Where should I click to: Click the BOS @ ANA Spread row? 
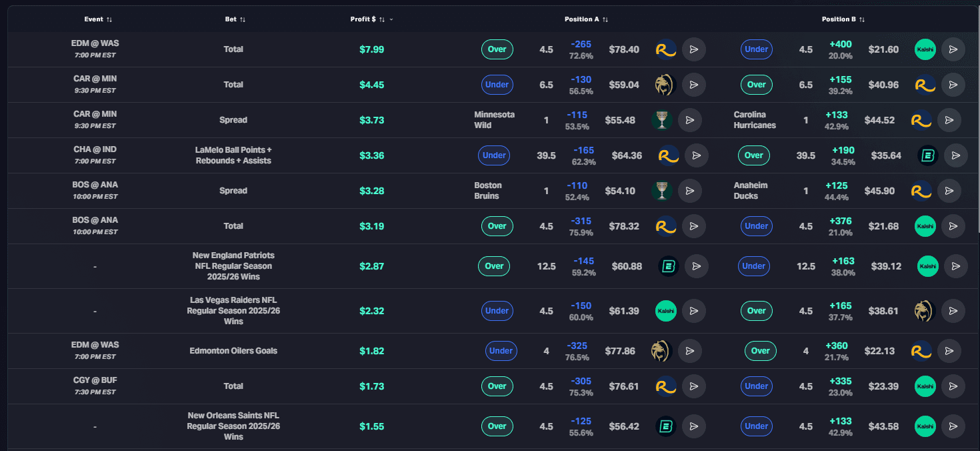pyautogui.click(x=233, y=190)
